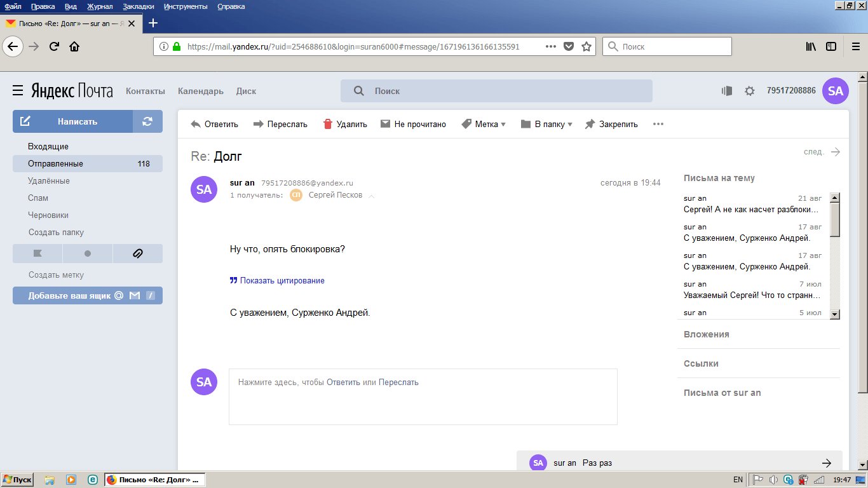
Task: Close the 'Письмо Re: Долг' browser tab
Action: 132,24
